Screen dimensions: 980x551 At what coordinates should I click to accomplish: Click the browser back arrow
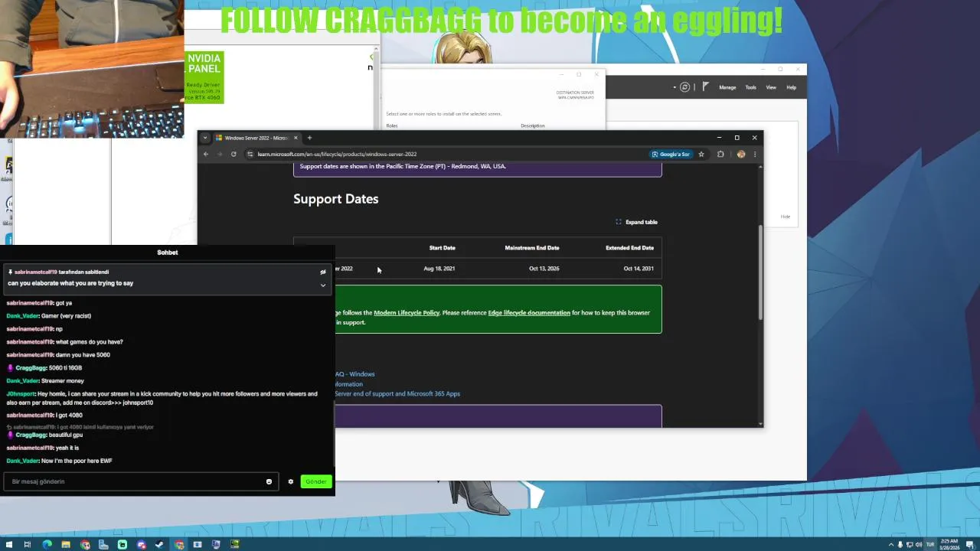206,154
